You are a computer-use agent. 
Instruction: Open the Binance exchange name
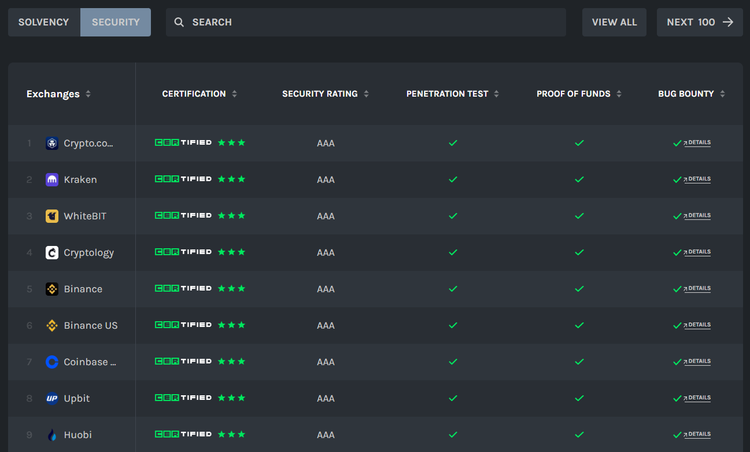(x=83, y=289)
